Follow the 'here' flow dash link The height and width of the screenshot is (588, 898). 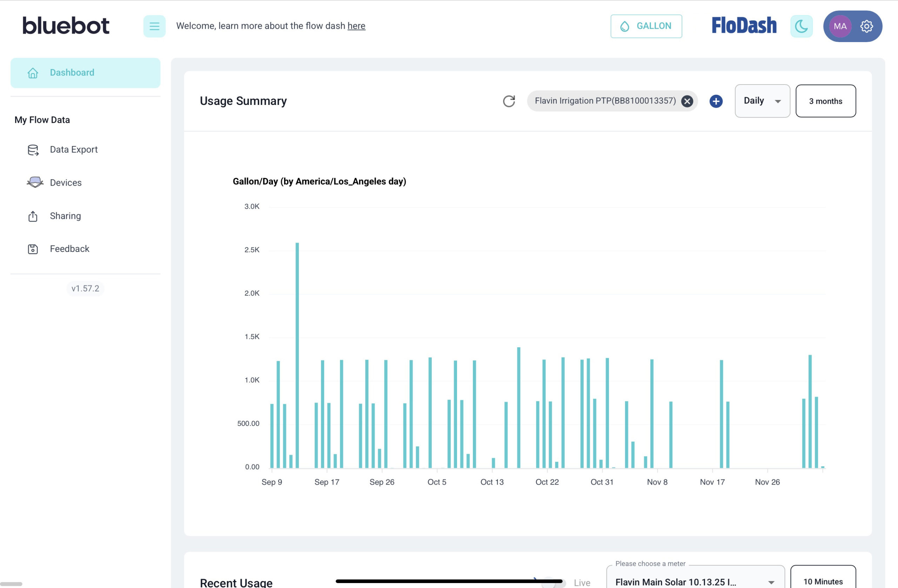coord(356,26)
